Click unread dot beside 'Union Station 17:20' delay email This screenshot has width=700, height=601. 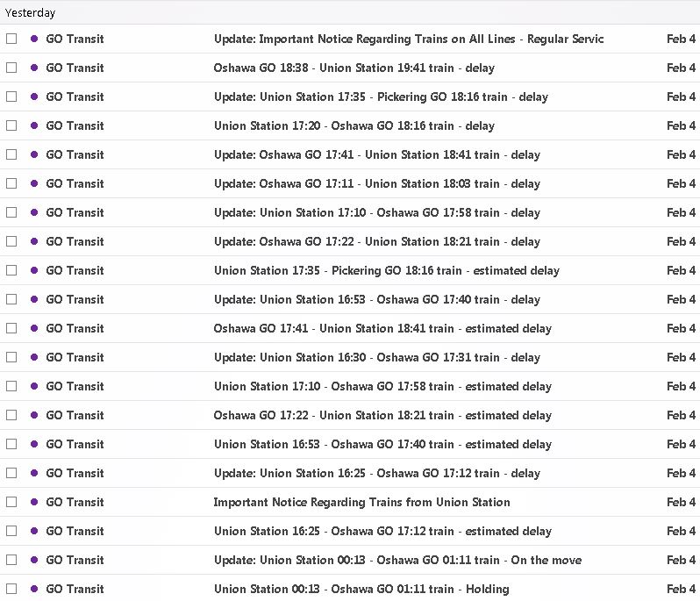coord(34,125)
